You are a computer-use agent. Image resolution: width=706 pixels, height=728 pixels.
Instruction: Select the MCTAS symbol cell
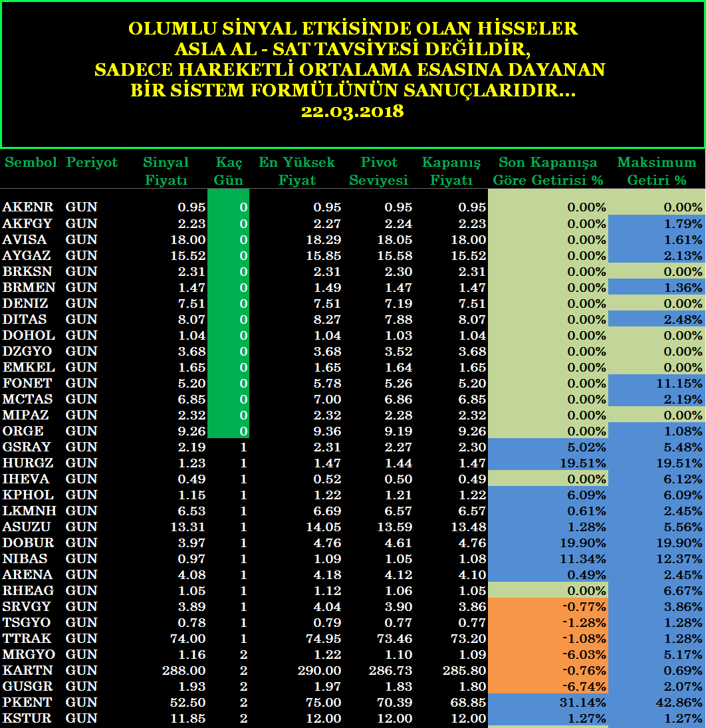pos(27,399)
